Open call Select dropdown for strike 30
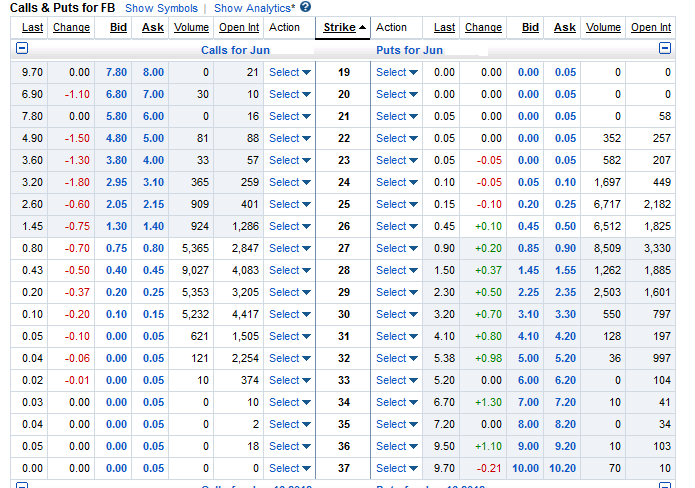Screen dimensions: 695x488 [x=289, y=314]
